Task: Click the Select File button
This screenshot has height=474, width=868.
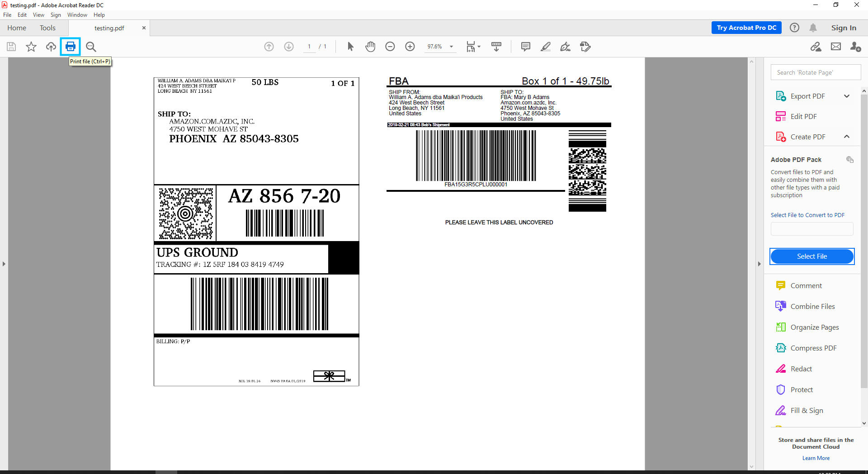Action: (x=812, y=256)
